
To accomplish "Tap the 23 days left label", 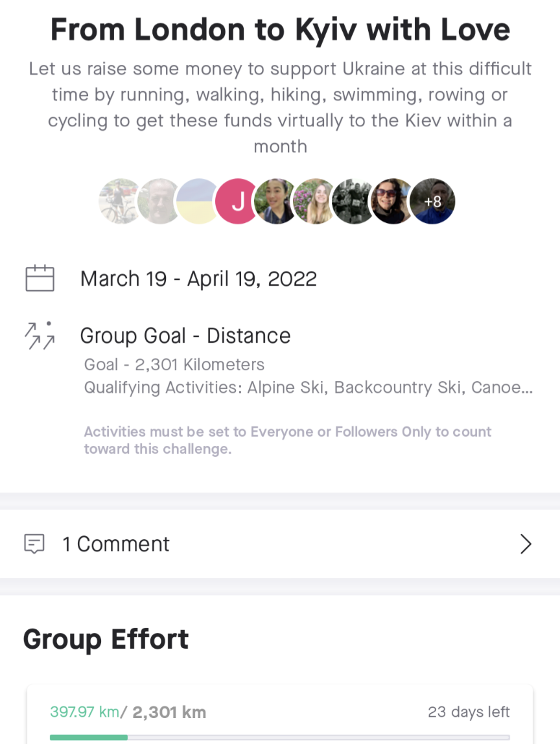I will [469, 712].
